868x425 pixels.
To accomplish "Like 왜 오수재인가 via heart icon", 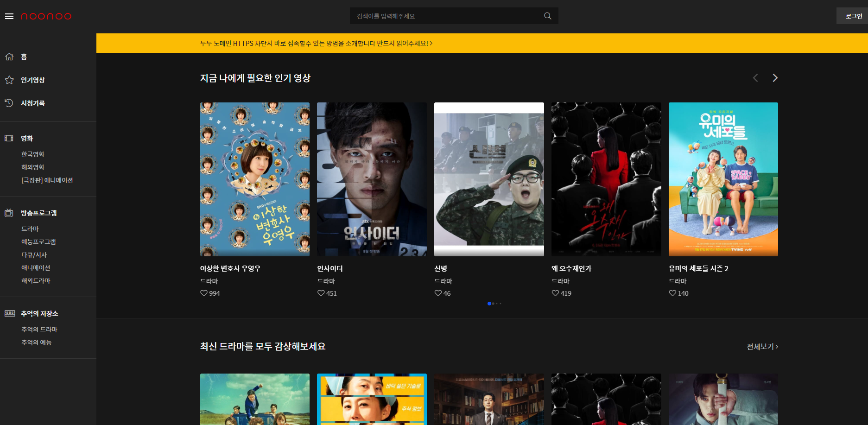I will click(x=555, y=293).
